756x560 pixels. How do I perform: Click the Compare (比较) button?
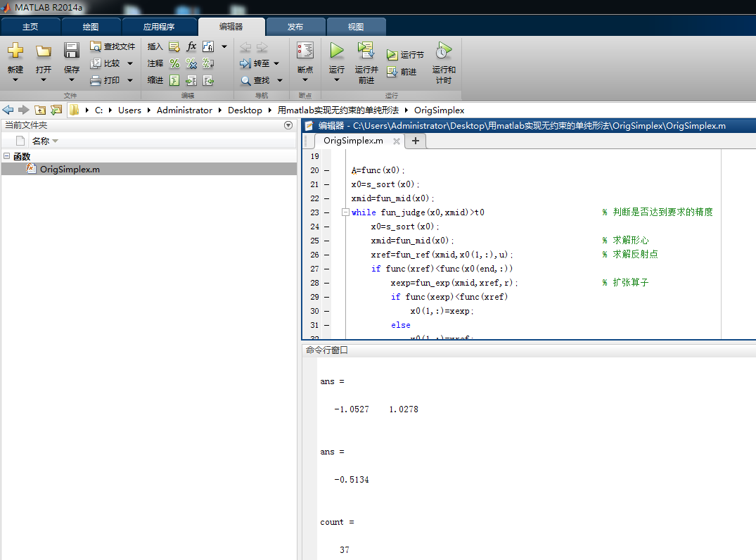pos(105,63)
